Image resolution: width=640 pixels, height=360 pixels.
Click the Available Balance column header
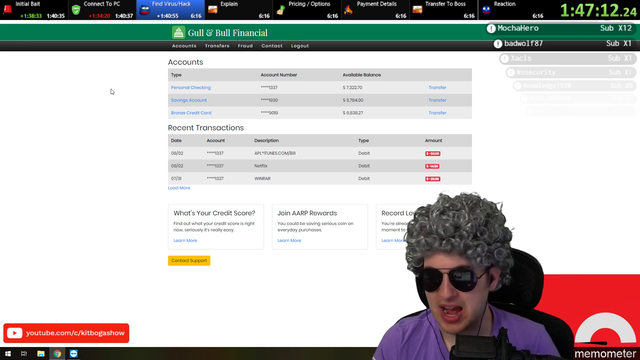362,75
